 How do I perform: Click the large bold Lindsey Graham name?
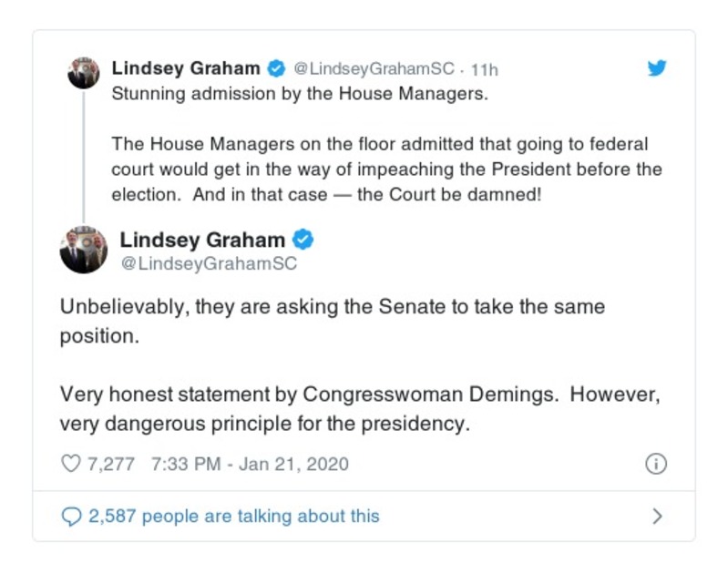[202, 241]
